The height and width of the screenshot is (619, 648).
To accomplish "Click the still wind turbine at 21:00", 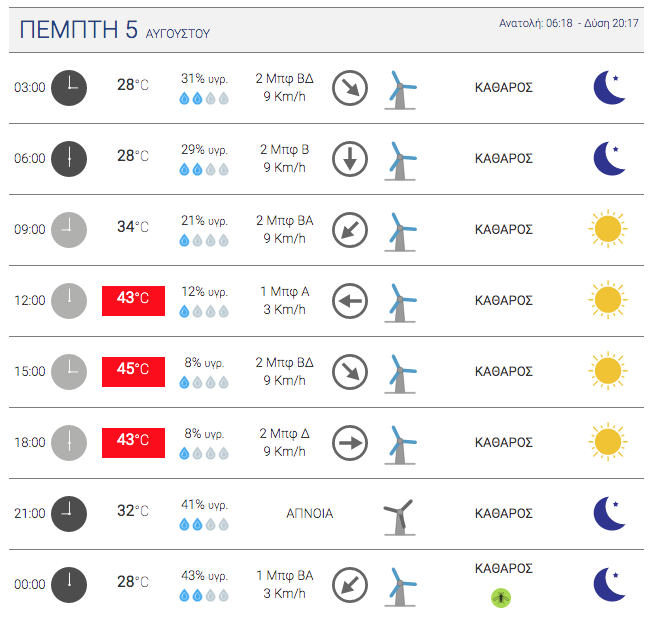I will [x=400, y=515].
